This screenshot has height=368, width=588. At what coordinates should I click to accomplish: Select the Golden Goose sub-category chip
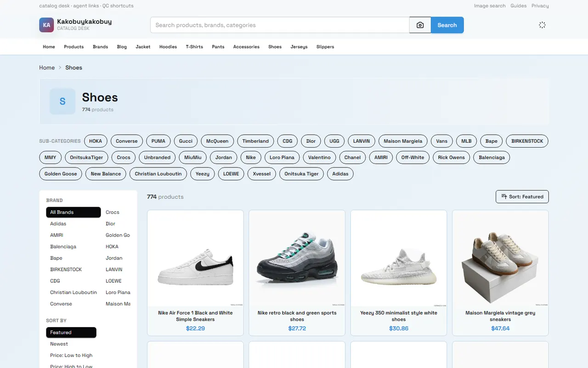[61, 174]
